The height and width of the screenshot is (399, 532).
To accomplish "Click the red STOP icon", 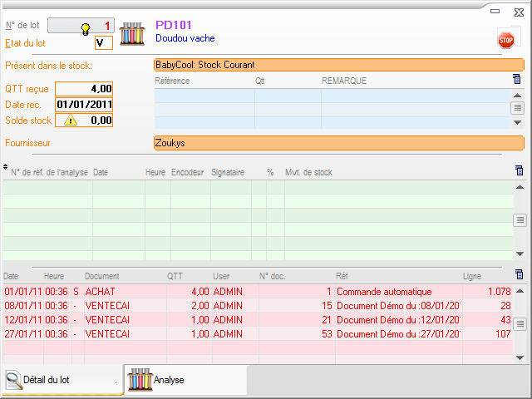I will click(505, 39).
